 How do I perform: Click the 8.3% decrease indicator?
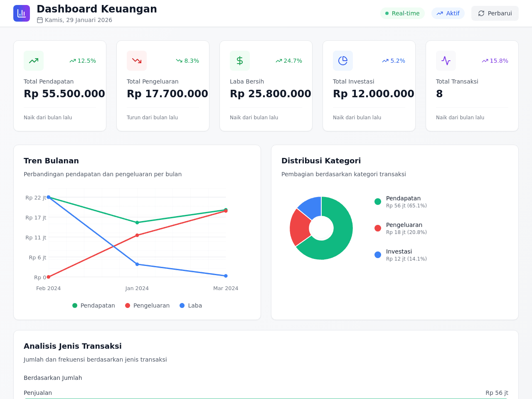coord(187,61)
